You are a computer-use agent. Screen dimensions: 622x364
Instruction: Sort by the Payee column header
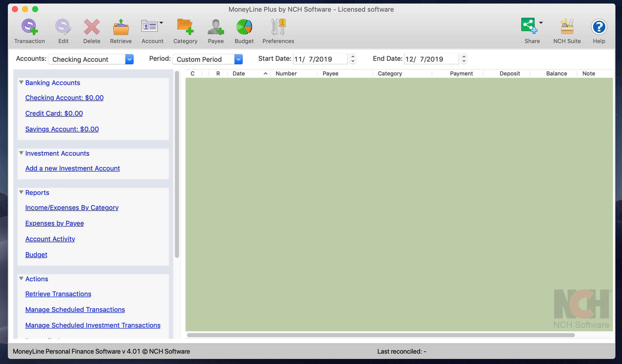pyautogui.click(x=345, y=73)
